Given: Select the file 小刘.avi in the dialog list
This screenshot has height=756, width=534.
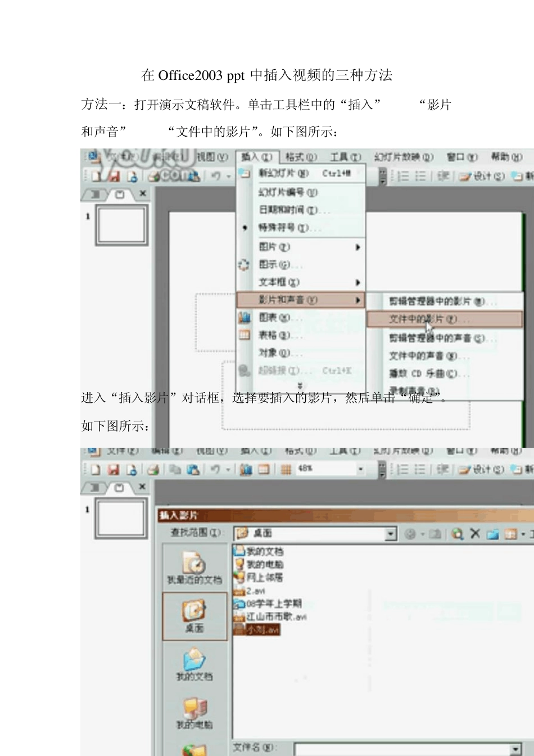Looking at the screenshot, I should click(x=256, y=630).
